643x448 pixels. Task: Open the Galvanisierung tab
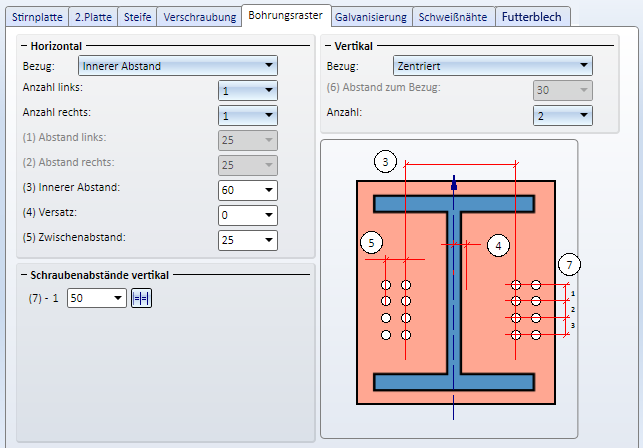(371, 17)
